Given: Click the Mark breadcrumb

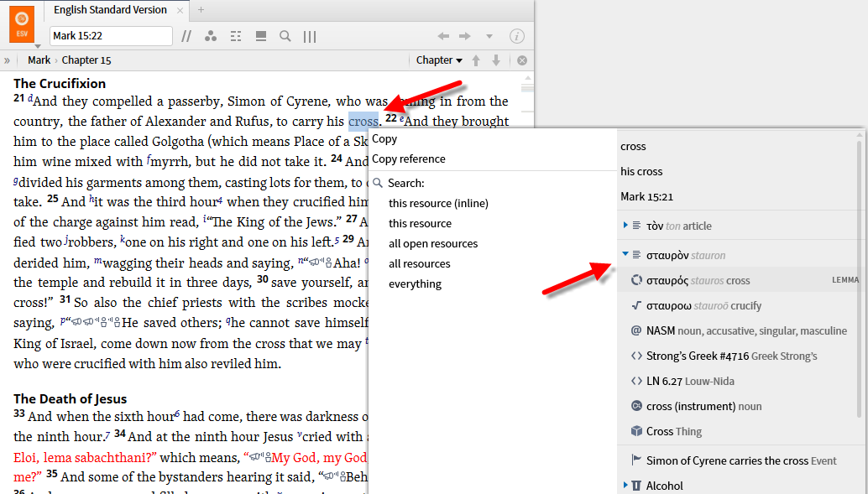Looking at the screenshot, I should pos(39,60).
